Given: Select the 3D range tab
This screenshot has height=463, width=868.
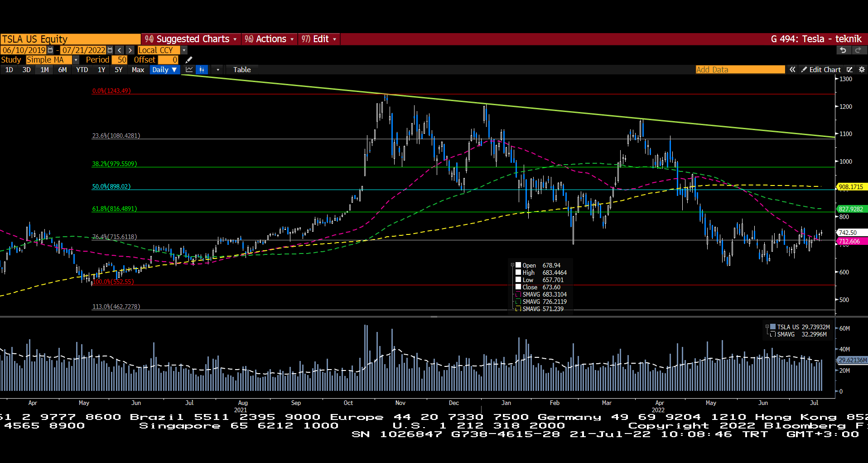Looking at the screenshot, I should pyautogui.click(x=27, y=69).
